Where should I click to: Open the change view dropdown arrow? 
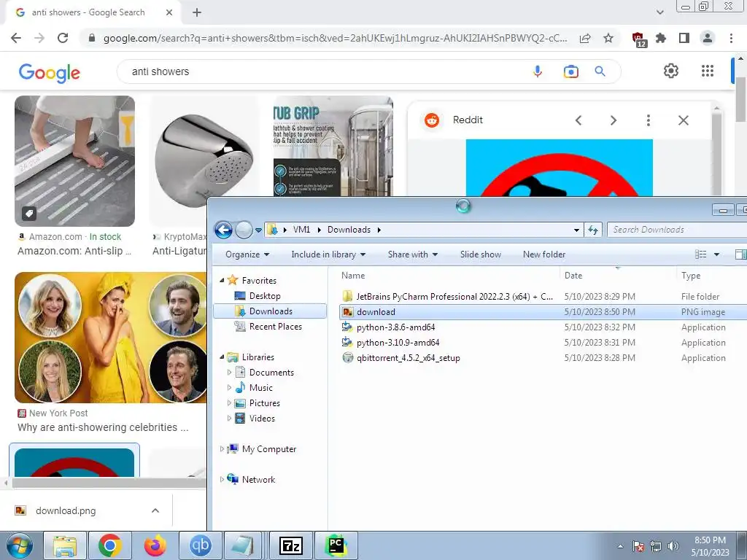[716, 254]
